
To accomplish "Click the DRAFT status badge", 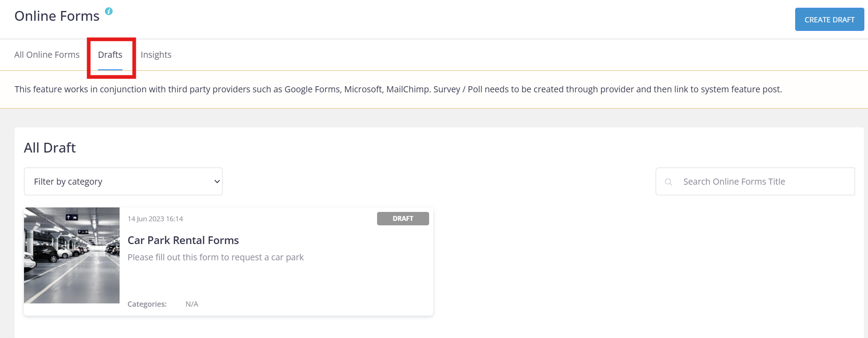I will pyautogui.click(x=403, y=218).
